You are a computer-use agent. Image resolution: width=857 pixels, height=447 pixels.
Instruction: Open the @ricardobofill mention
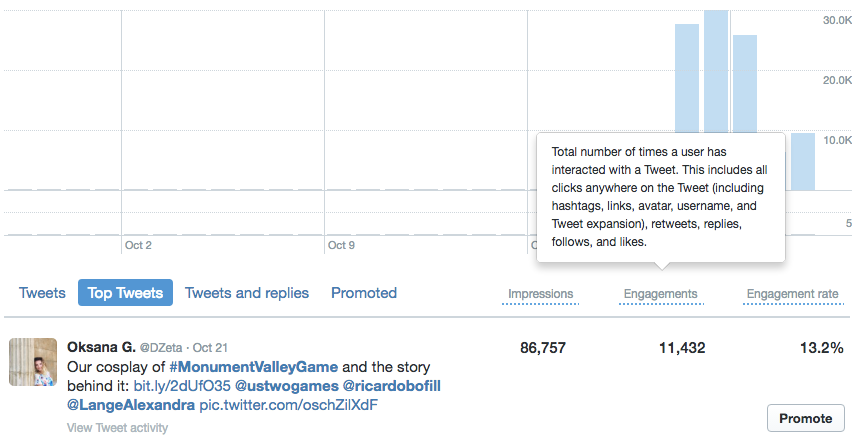pos(391,386)
